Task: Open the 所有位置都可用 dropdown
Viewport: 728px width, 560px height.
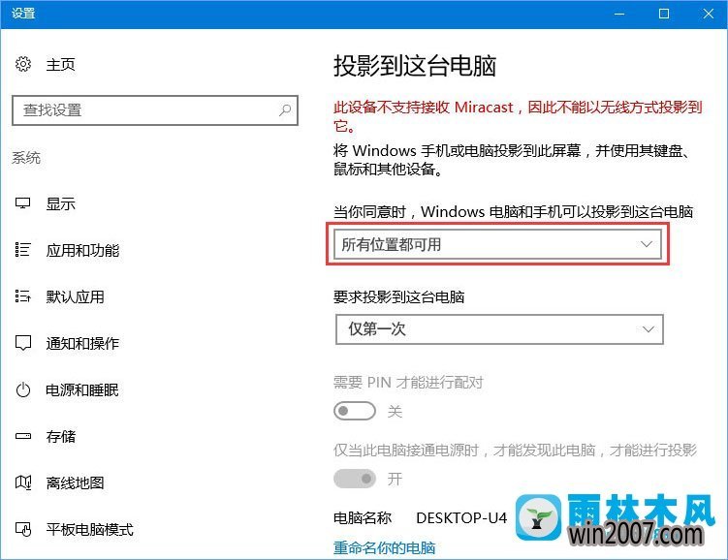Action: pyautogui.click(x=497, y=244)
